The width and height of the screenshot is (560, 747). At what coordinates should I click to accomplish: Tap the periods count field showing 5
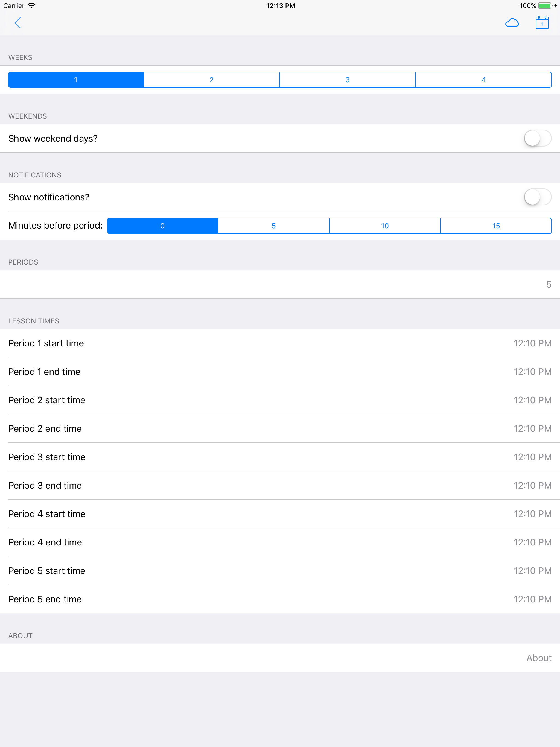tap(548, 285)
